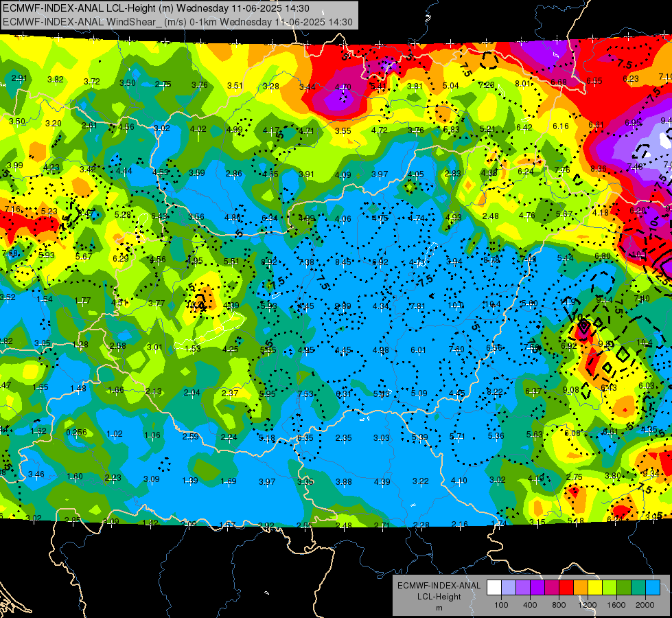Click the grid value 7.81
Viewport: 672px width, 618px height.
pyautogui.click(x=417, y=306)
